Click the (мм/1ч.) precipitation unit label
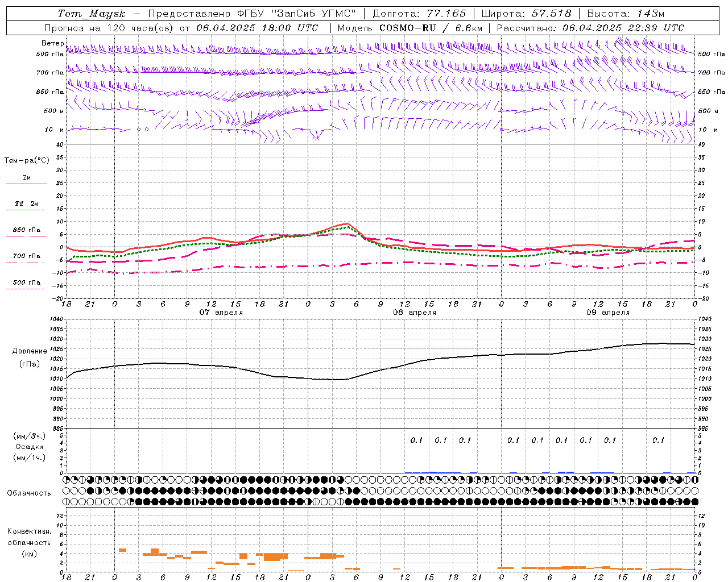This screenshot has height=582, width=728. click(30, 458)
